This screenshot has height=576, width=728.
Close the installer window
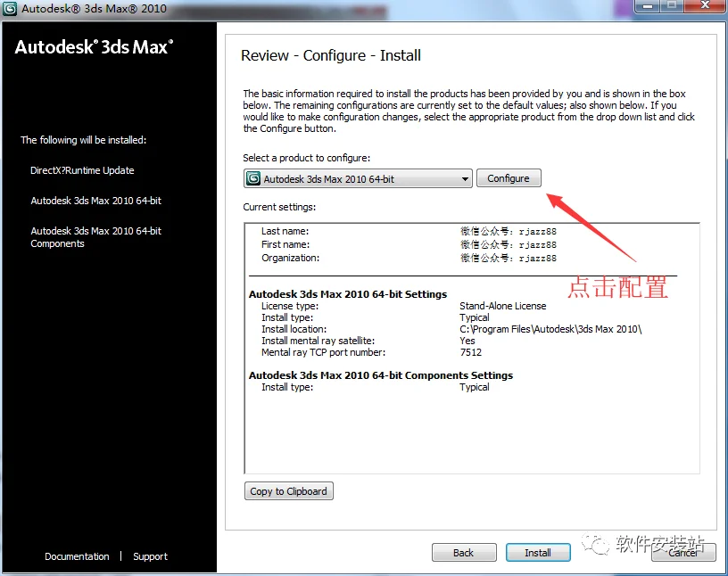click(705, 6)
